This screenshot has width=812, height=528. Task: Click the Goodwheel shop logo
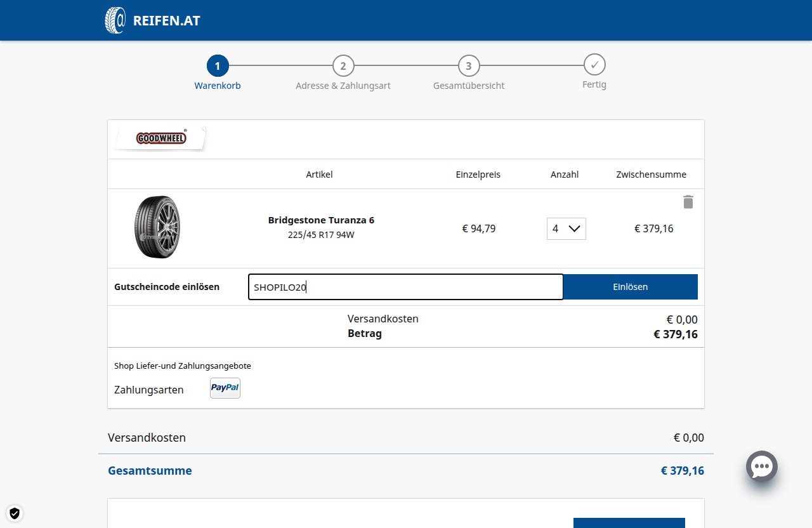161,138
